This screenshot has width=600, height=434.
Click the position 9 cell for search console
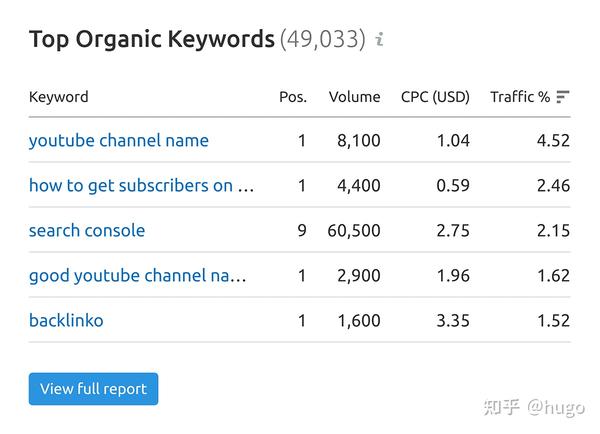pos(302,230)
